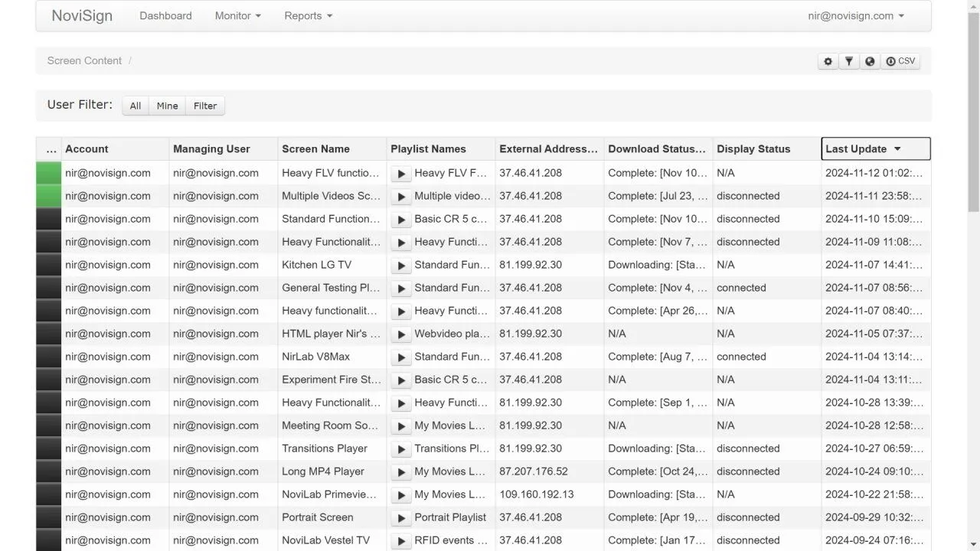Viewport: 980px width, 551px height.
Task: Click the filter funnel icon
Action: pos(849,61)
